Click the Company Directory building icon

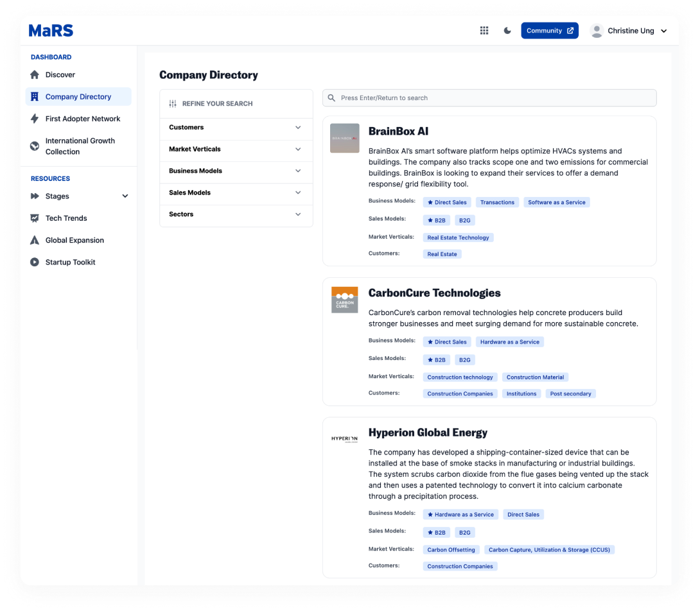[x=35, y=96]
